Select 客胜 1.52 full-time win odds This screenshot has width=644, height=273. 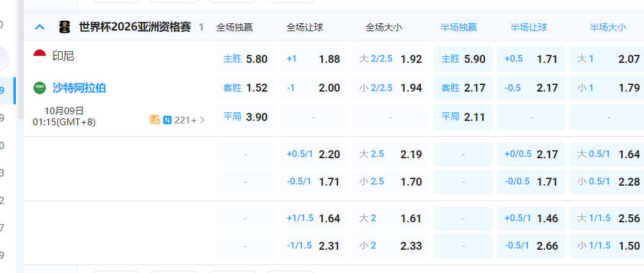245,88
